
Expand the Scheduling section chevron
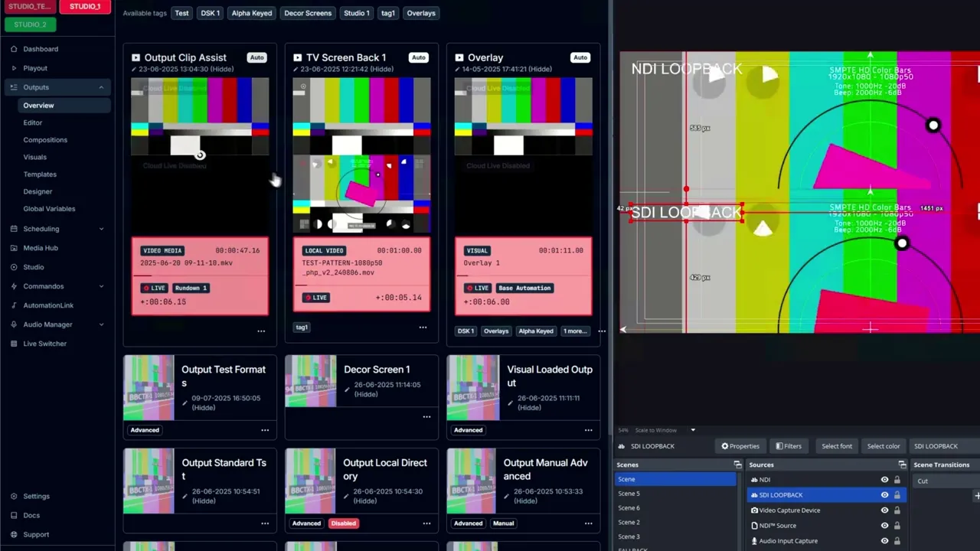[x=101, y=229]
